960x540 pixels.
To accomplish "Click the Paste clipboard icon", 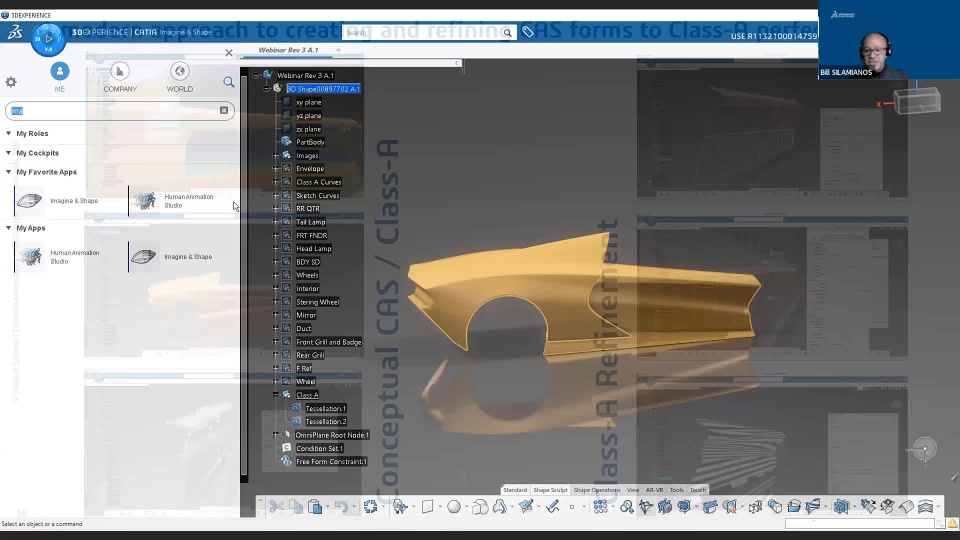I will pyautogui.click(x=315, y=506).
